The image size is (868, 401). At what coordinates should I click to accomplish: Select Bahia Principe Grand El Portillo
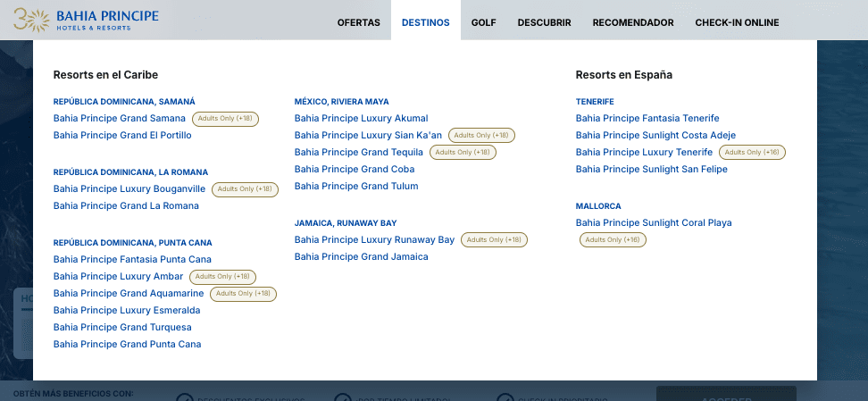(x=122, y=136)
